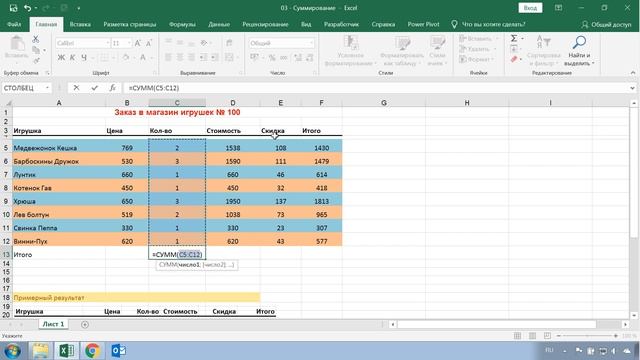
Task: Open Chrome from the Windows taskbar
Action: 92,351
